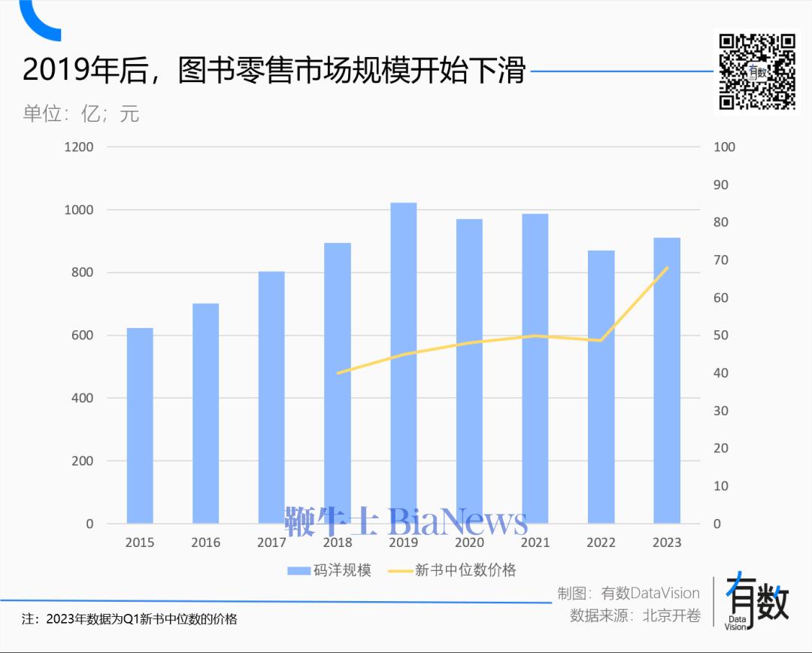812x653 pixels.
Task: Click right axis value 40
Action: pos(721,373)
